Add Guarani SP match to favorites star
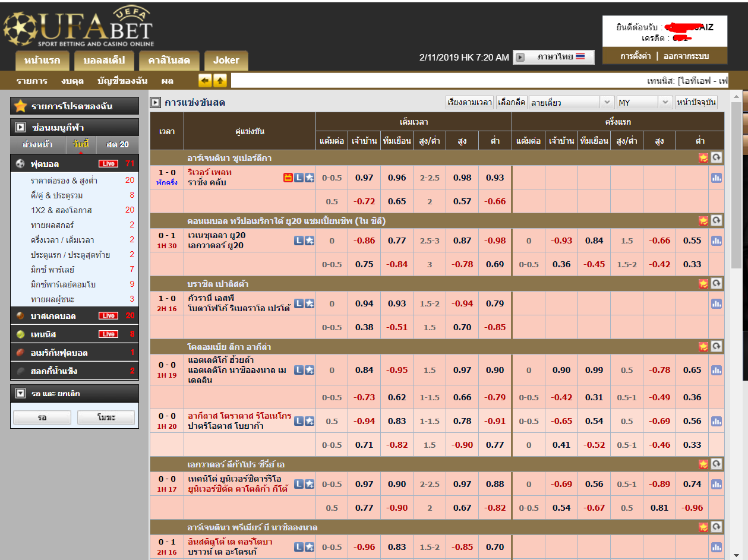Screen dimensions: 748x560 tap(310, 303)
